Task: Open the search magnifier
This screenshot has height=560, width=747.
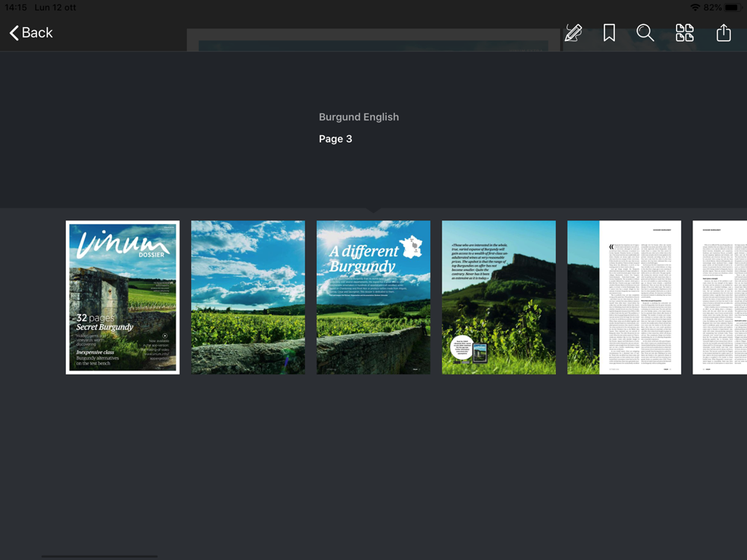Action: pyautogui.click(x=645, y=33)
